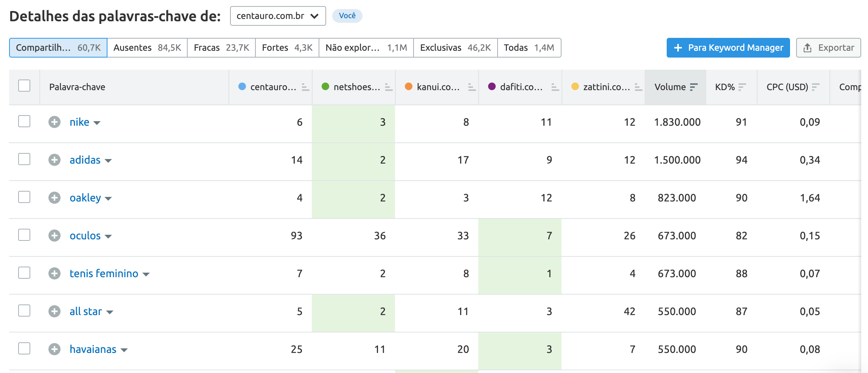Select all rows with header checkbox

click(x=24, y=86)
